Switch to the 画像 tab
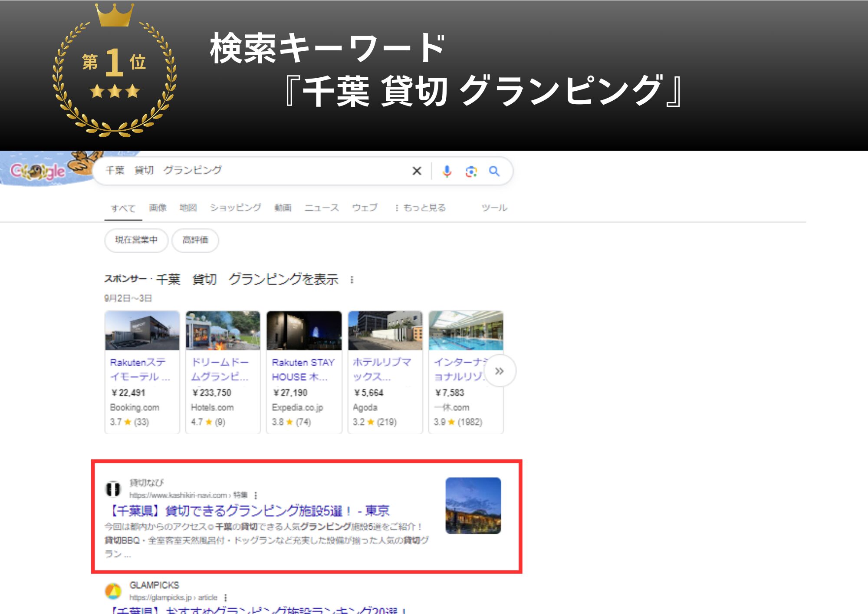 [x=158, y=208]
